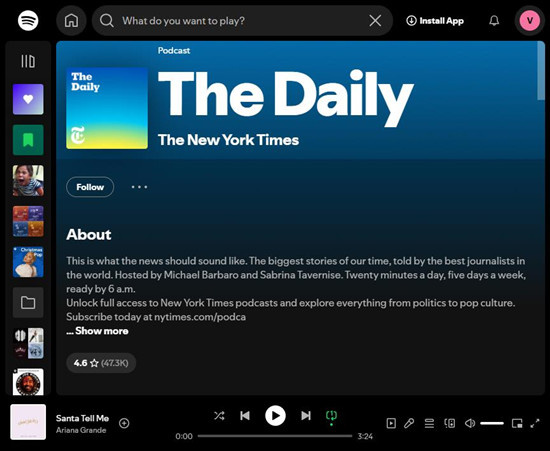The height and width of the screenshot is (451, 550).
Task: Open the miniplayer
Action: (x=517, y=423)
